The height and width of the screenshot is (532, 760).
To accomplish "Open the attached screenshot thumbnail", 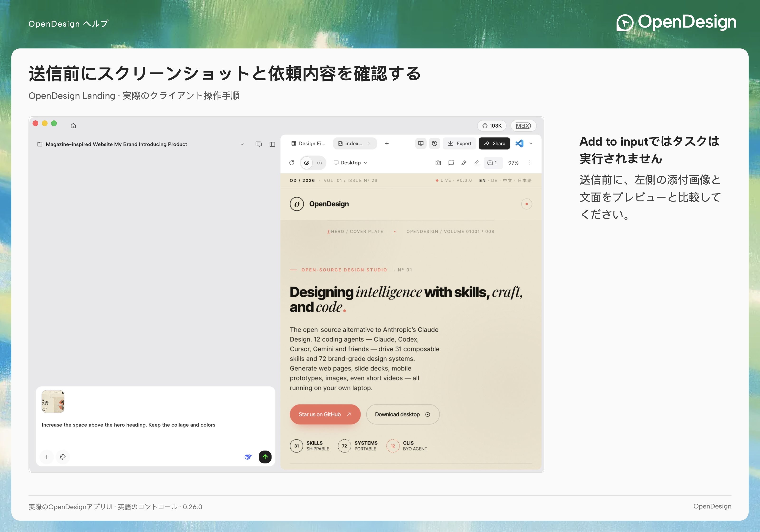I will pos(53,402).
